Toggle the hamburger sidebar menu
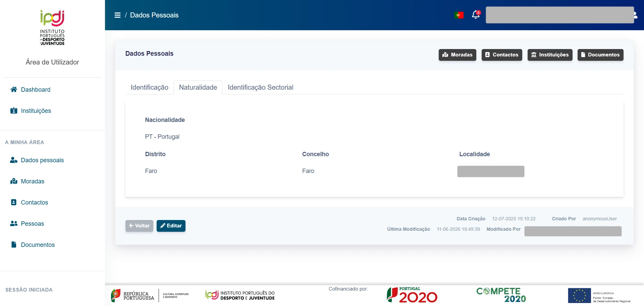 (x=117, y=15)
